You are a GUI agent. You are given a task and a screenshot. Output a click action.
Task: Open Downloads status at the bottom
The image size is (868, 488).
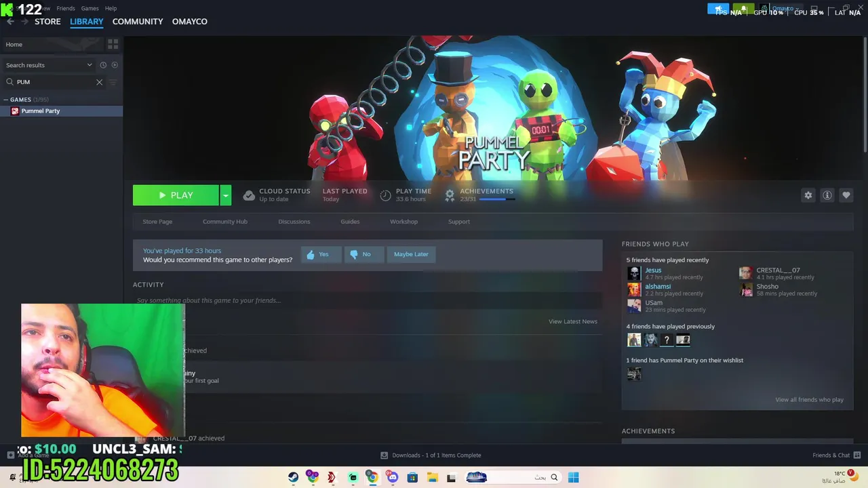pos(431,455)
